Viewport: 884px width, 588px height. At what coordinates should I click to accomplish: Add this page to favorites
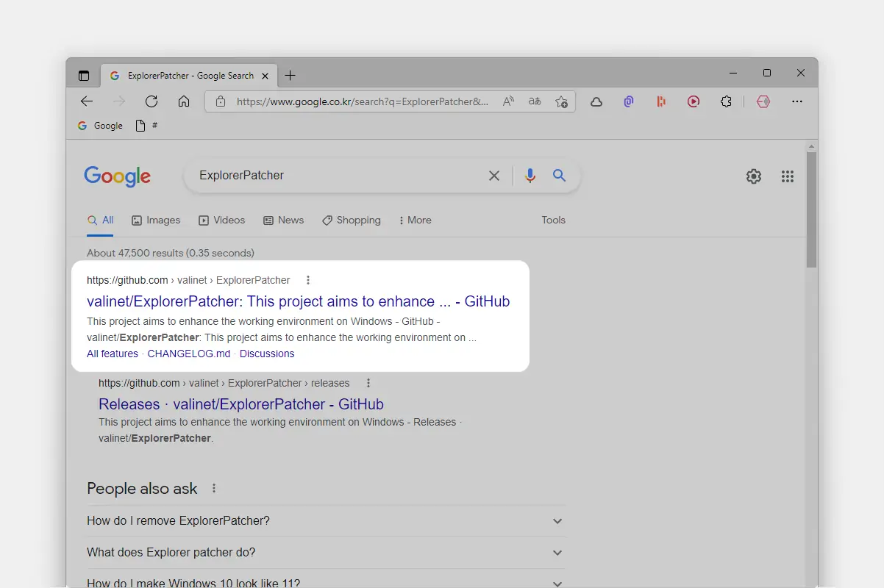[561, 101]
